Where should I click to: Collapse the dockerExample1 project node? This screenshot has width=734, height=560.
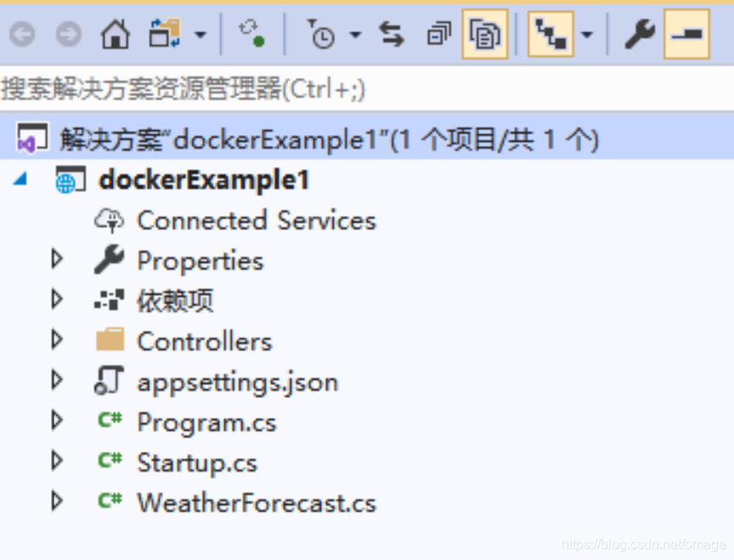point(19,179)
